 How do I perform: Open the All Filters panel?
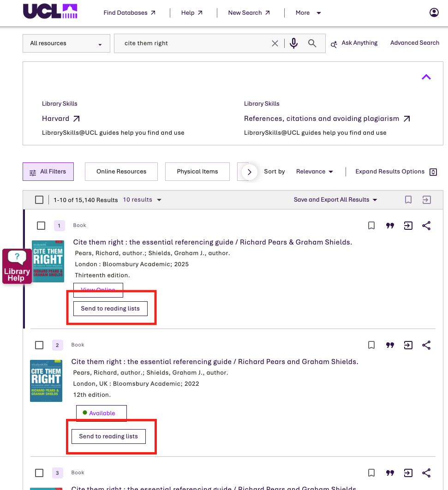[48, 172]
